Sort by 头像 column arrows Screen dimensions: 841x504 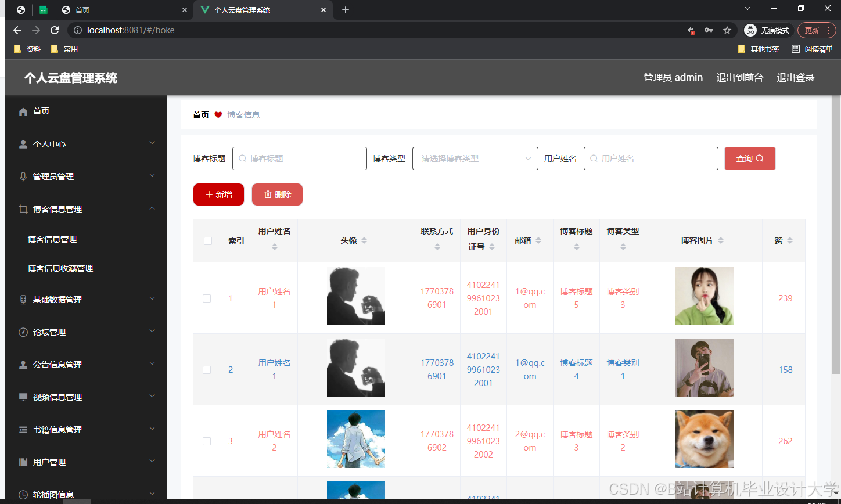(x=364, y=240)
